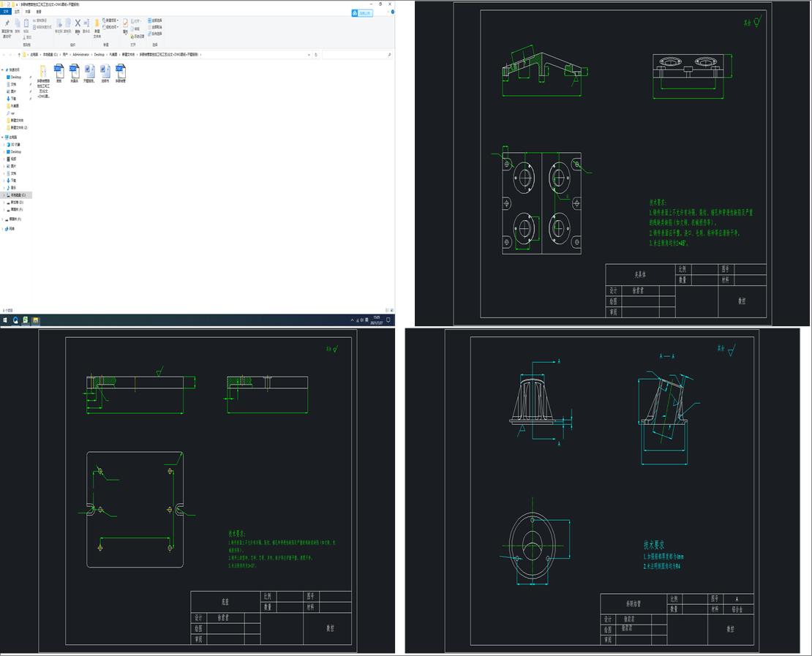The width and height of the screenshot is (812, 656).
Task: Click Invert selection (反向选择) in the ribbon
Action: point(155,34)
